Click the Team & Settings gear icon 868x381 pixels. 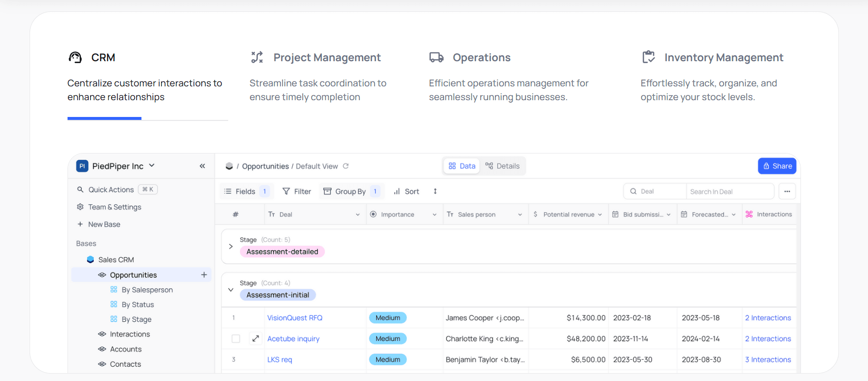80,207
